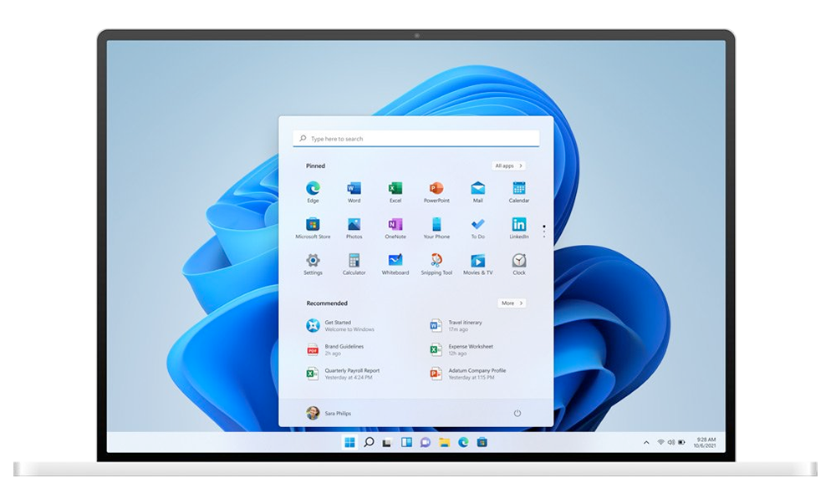Click the Start button on the taskbar
This screenshot has height=504, width=836.
(x=349, y=442)
